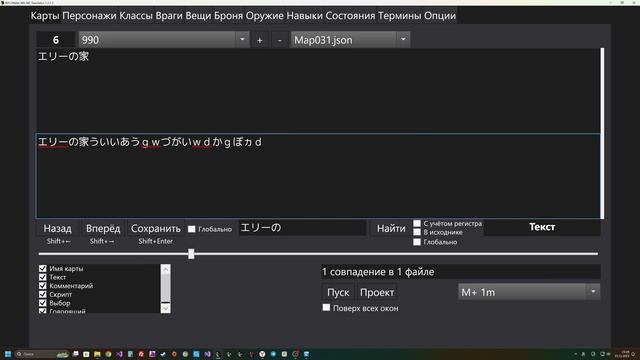Save using the Сохранить button
The width and height of the screenshot is (640, 360).
tap(156, 229)
